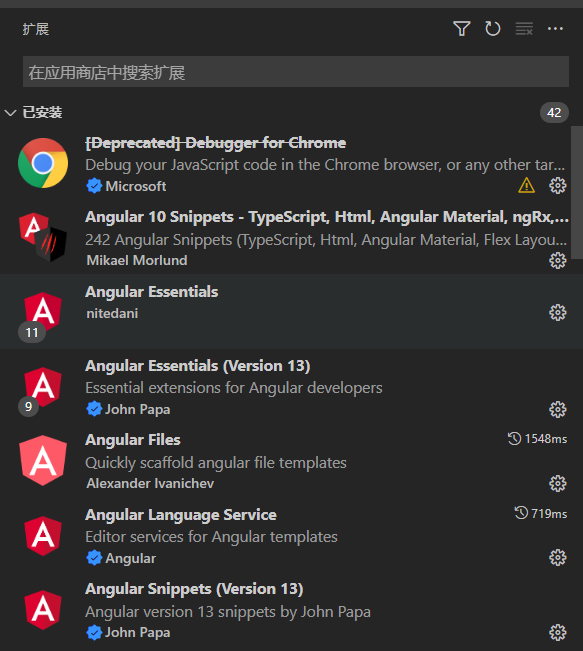Screen dimensions: 583x651
Task: Manage Angular Language Service gear icon
Action: click(558, 558)
